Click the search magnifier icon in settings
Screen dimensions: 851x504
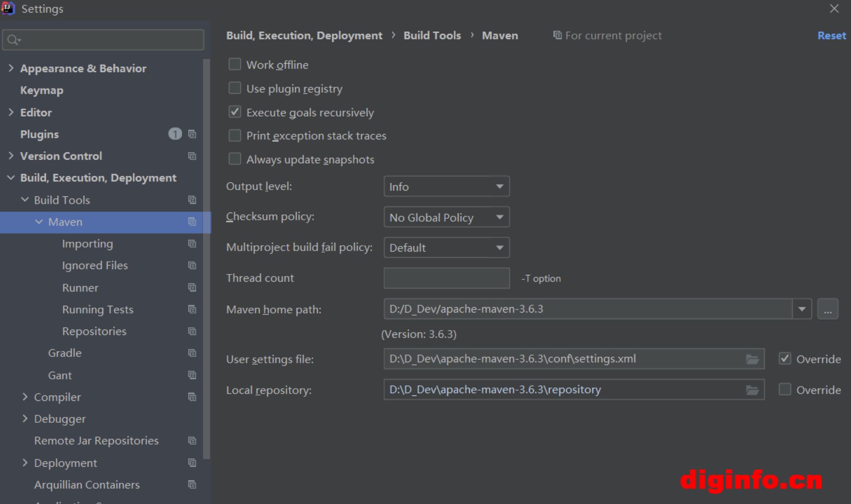click(x=14, y=40)
